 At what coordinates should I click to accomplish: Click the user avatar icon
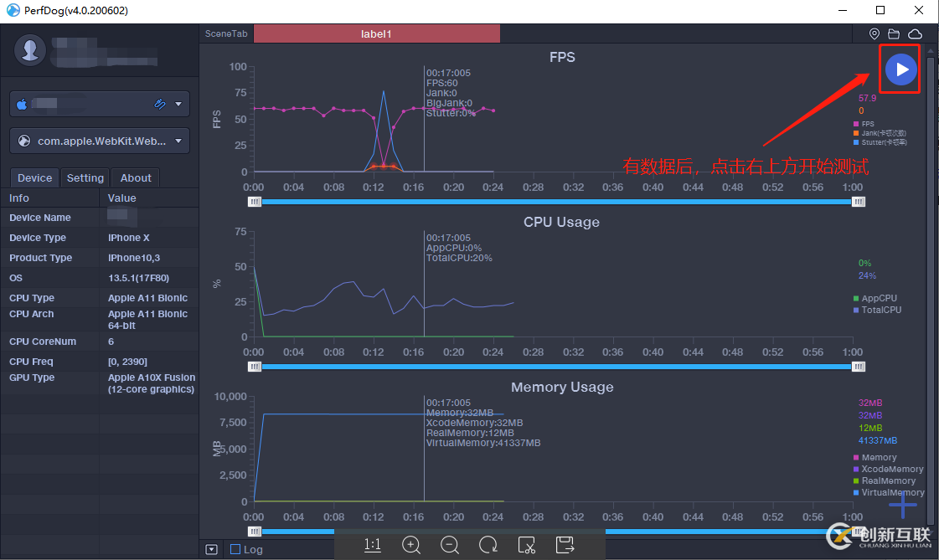(x=30, y=49)
